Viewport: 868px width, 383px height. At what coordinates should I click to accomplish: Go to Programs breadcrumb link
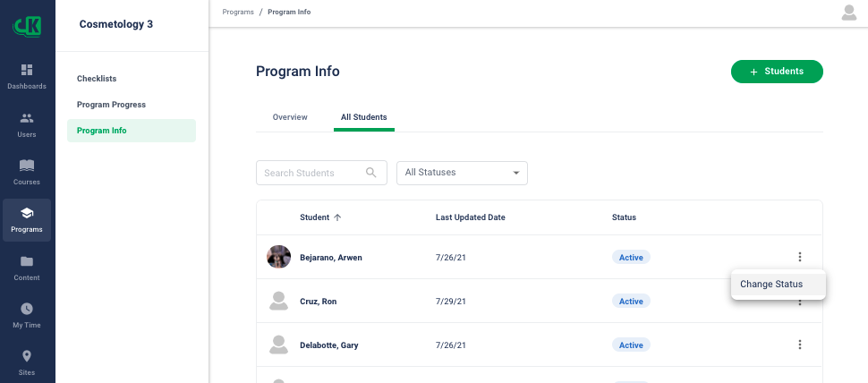(238, 12)
